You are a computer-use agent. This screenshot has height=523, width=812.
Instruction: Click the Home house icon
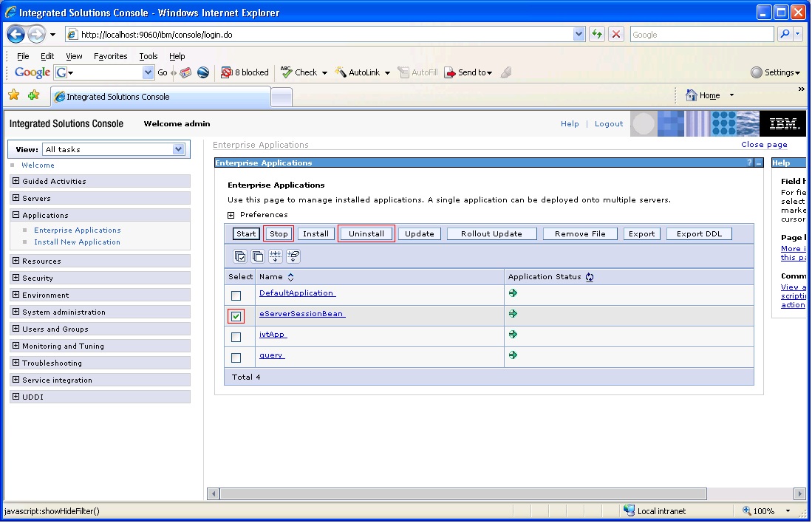click(691, 95)
